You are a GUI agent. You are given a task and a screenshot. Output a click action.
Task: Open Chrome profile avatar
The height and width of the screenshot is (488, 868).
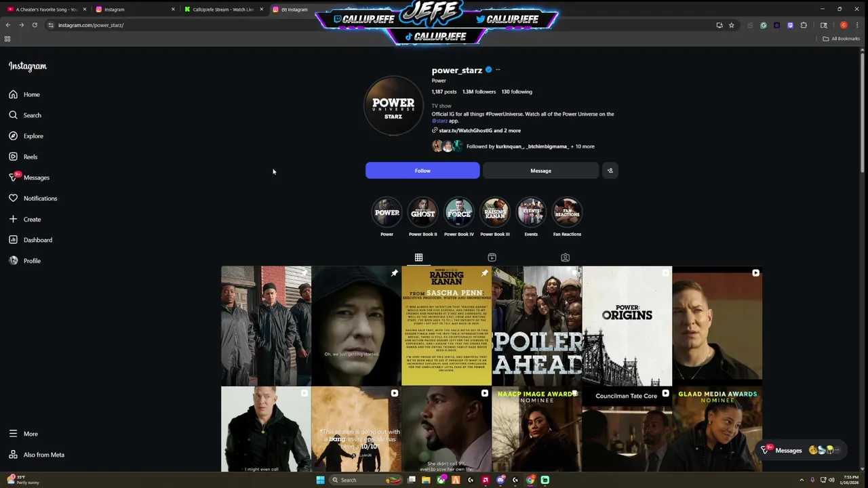click(844, 25)
